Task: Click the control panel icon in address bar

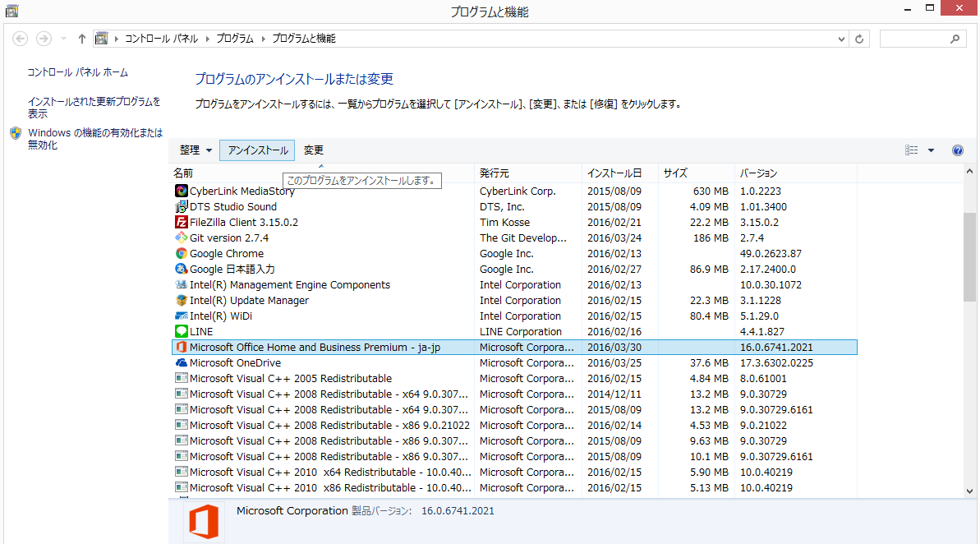Action: point(101,39)
